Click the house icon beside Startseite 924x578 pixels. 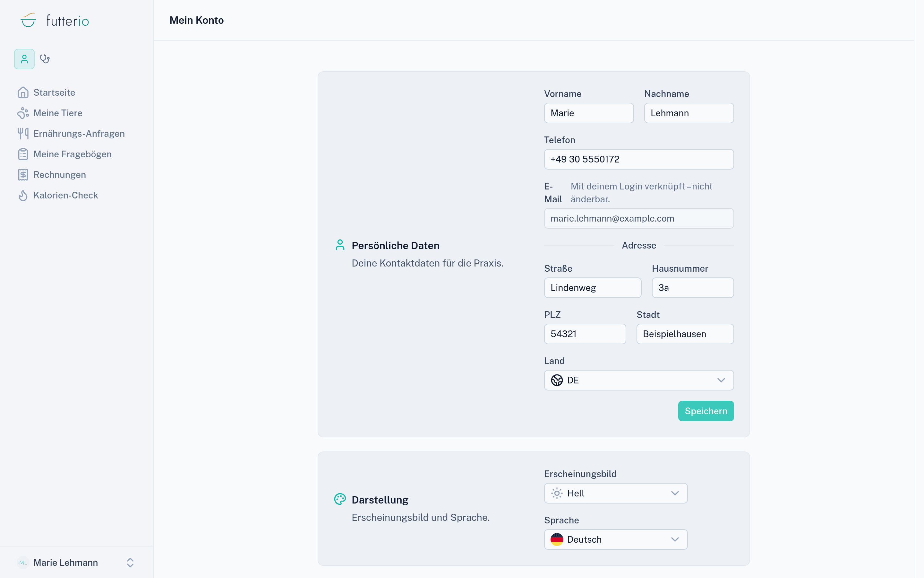pos(23,92)
